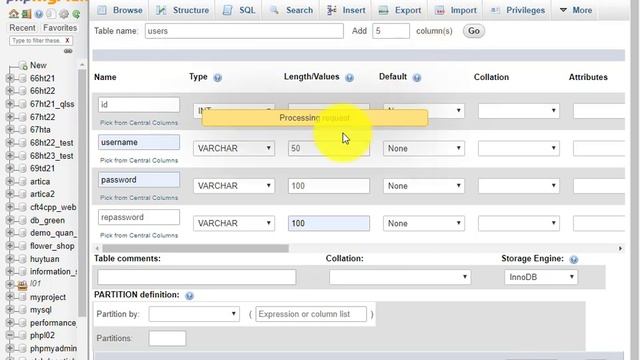Go to phpMyAdmin home icon
640x360 pixels.
14,14
